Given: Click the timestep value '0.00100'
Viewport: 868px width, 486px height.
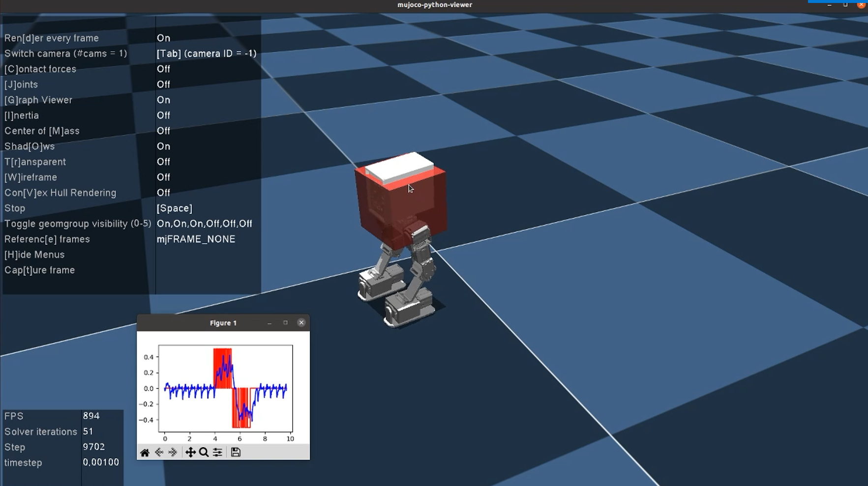Looking at the screenshot, I should (101, 462).
